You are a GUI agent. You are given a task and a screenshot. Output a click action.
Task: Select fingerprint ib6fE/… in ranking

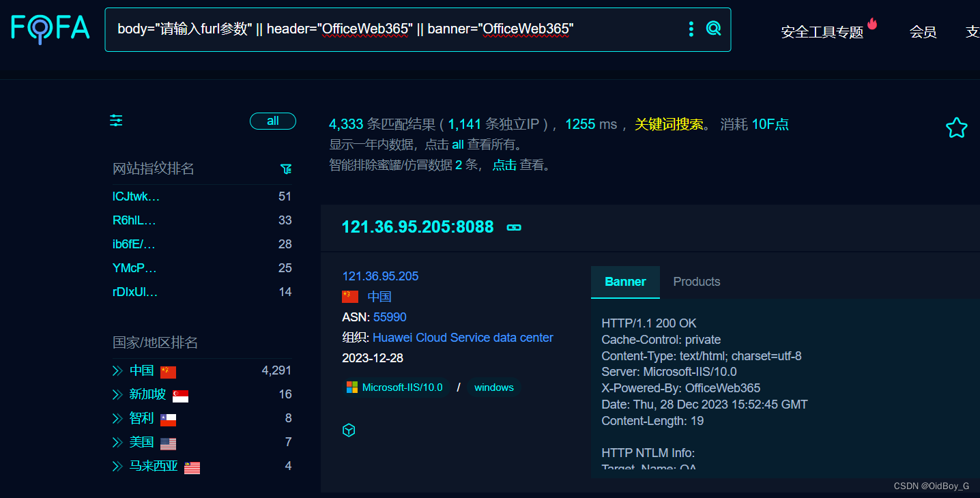pos(134,244)
